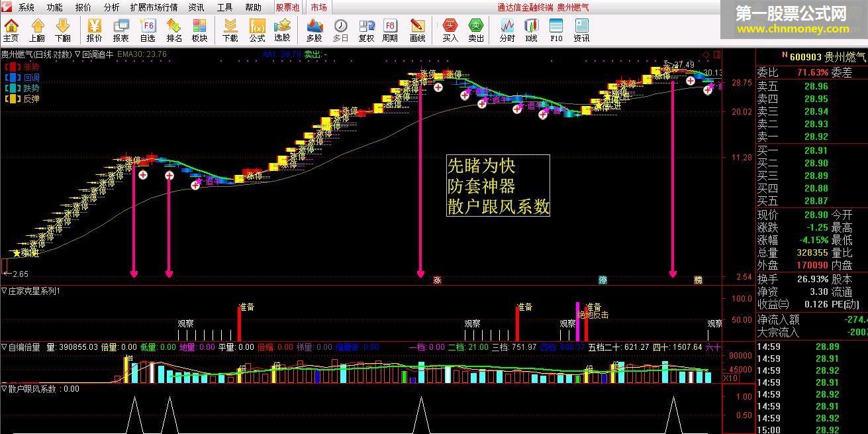Click the 上翻 page-up toolbar icon

(x=37, y=30)
